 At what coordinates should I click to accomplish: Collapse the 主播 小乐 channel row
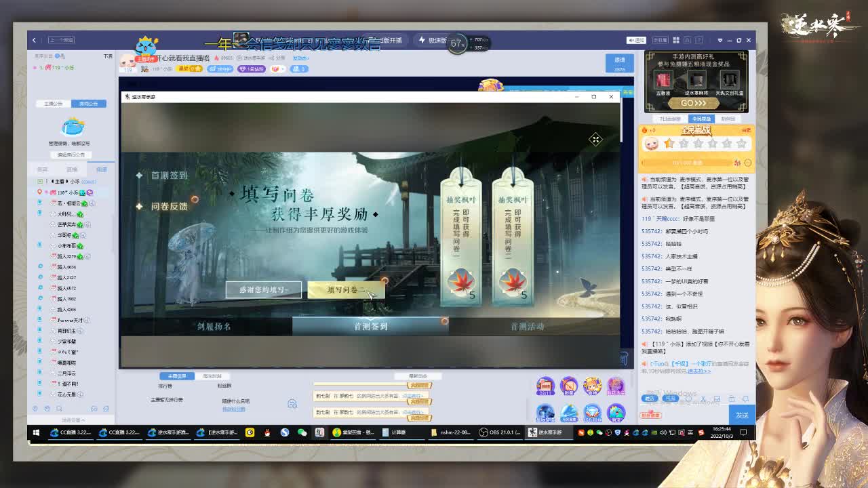tap(40, 182)
